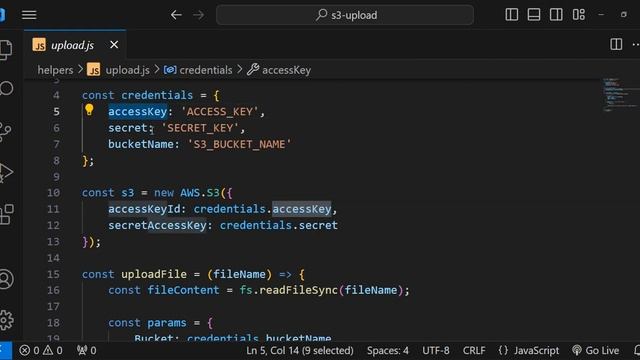Click the code minimap

point(620,95)
